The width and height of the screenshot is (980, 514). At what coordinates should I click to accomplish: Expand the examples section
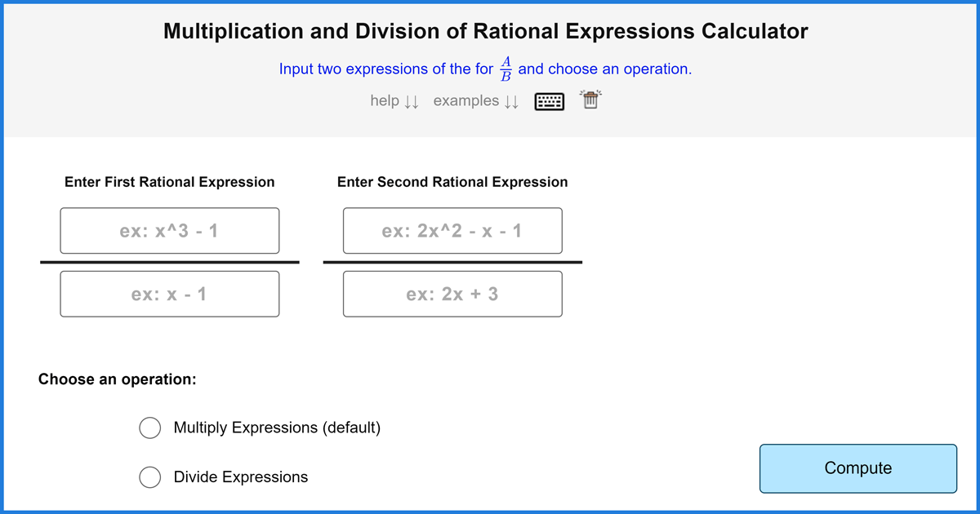475,101
